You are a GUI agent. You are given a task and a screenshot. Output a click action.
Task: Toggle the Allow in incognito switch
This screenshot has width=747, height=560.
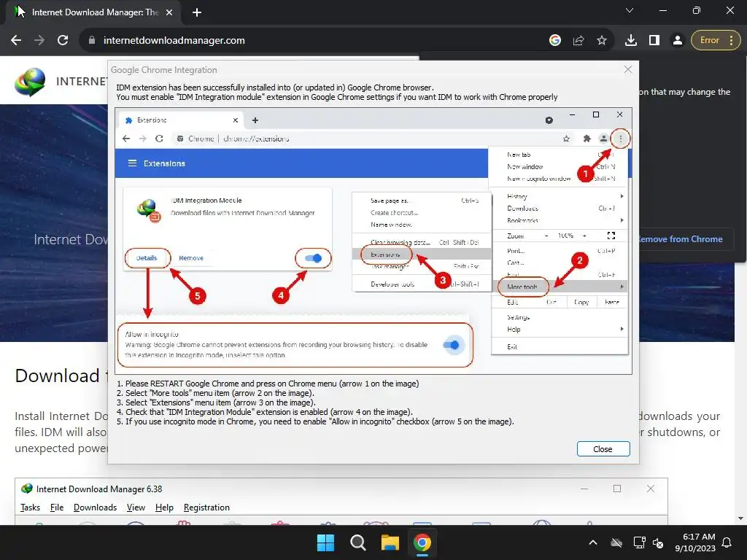click(x=451, y=345)
